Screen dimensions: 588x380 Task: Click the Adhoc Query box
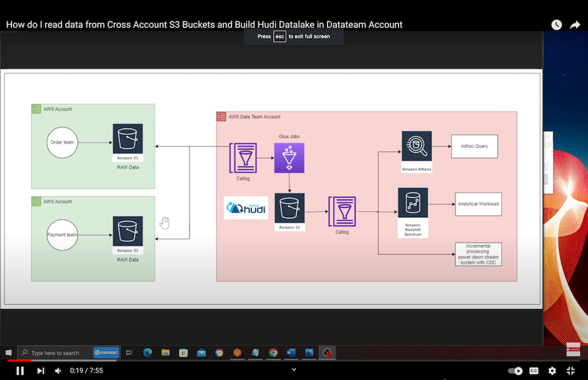[x=474, y=146]
